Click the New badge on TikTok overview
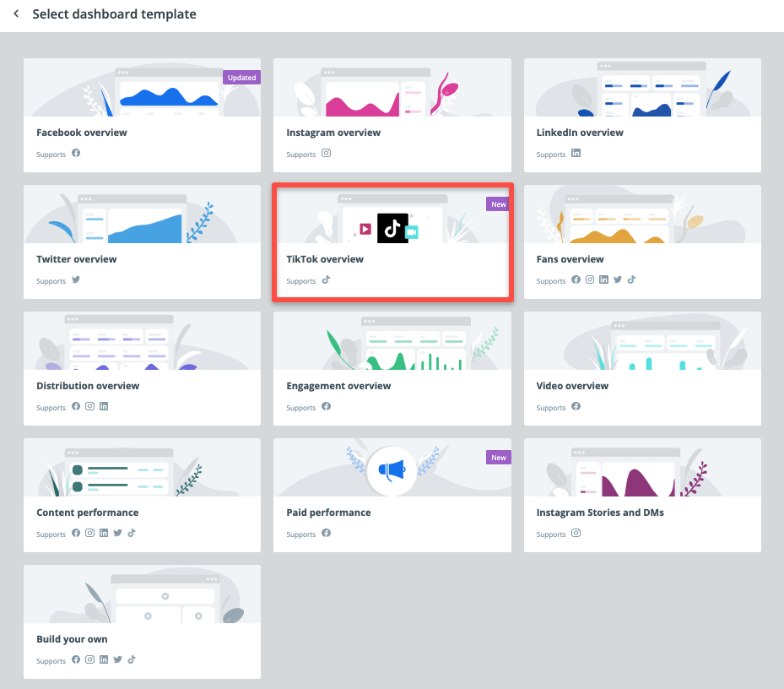The width and height of the screenshot is (784, 689). 498,204
